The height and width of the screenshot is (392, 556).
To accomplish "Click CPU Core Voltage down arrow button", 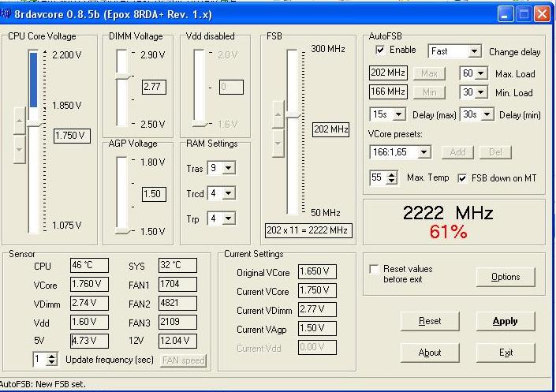I will 20,149.
